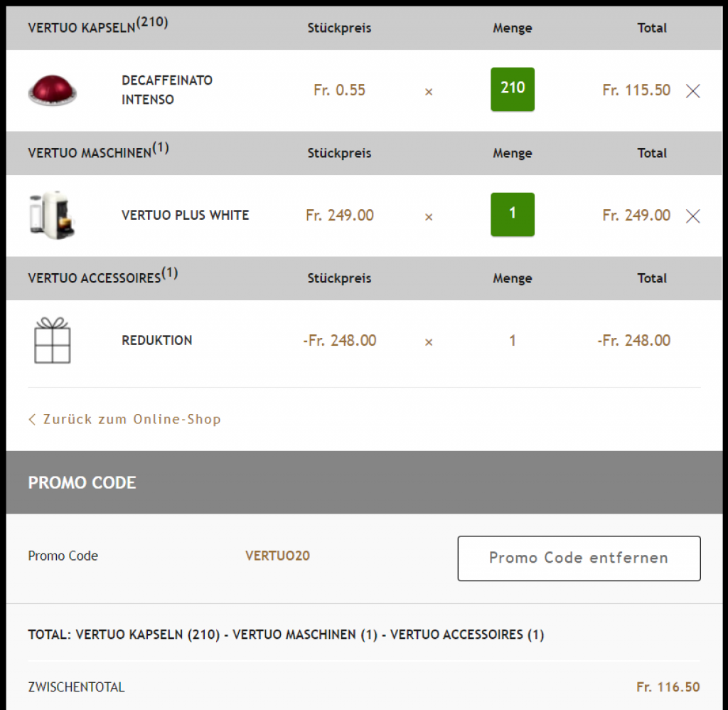The height and width of the screenshot is (710, 728).
Task: Open the Vertuo Plus White product name
Action: [x=186, y=215]
